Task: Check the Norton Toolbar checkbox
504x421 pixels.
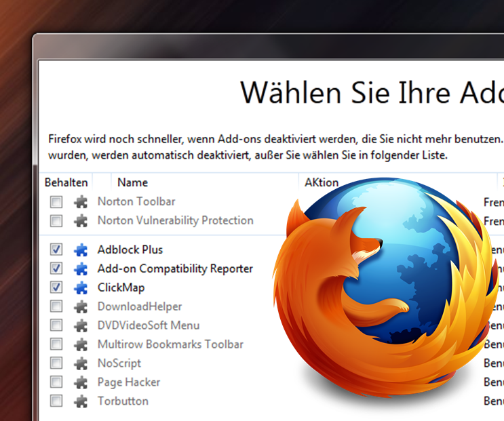Action: 56,202
